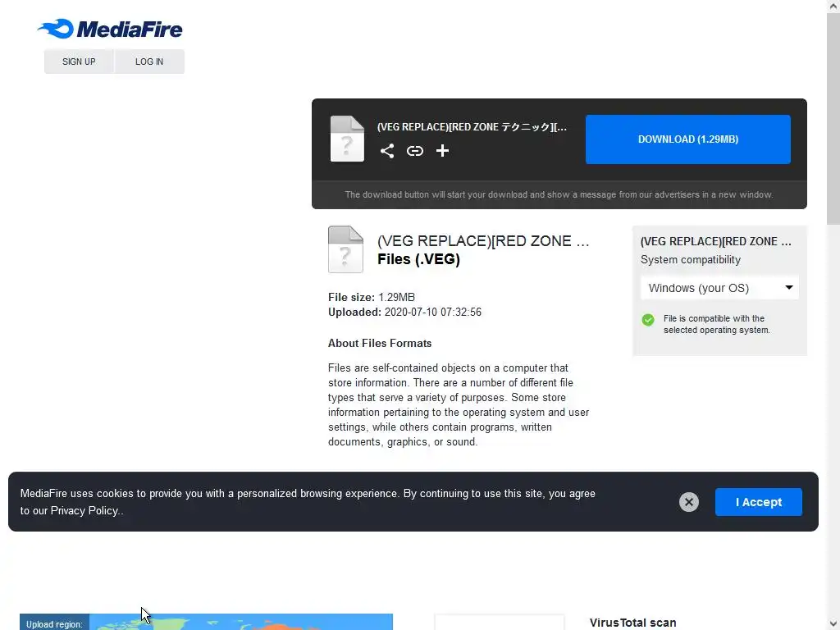The height and width of the screenshot is (630, 840).
Task: Click the vertical scrollbar thumb
Action: coord(833,119)
